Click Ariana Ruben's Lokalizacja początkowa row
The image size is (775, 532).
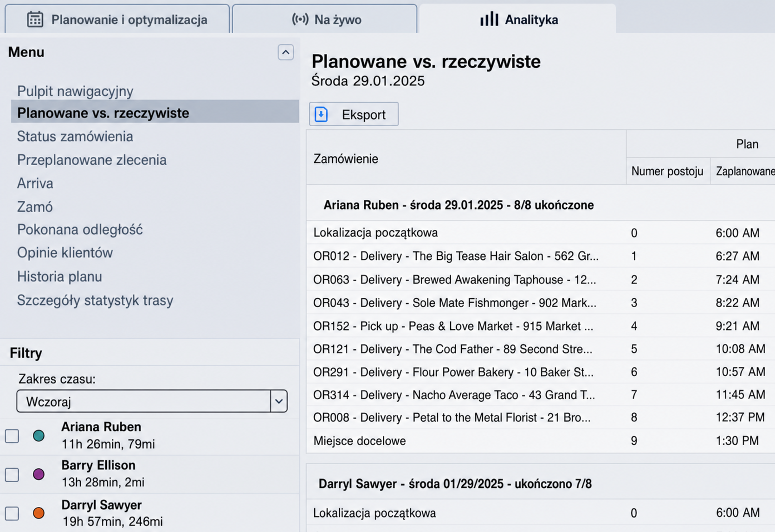pyautogui.click(x=541, y=232)
